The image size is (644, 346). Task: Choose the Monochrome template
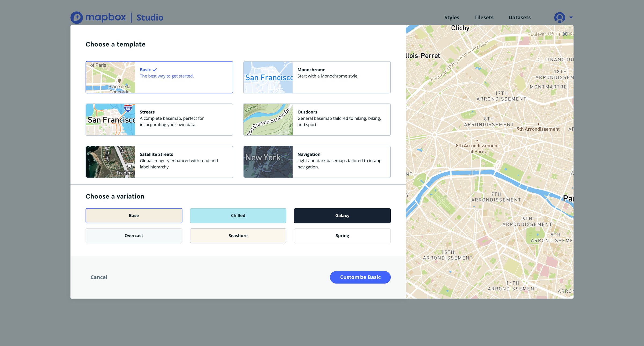(x=317, y=77)
